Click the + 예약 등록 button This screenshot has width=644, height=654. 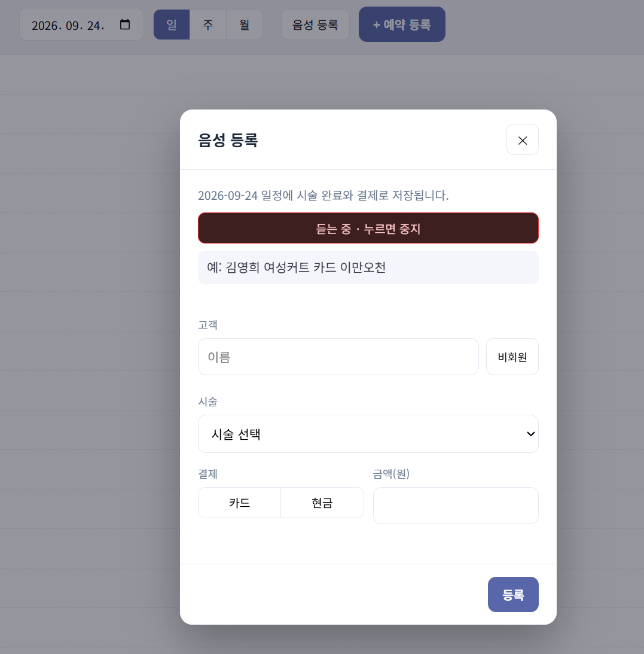[402, 24]
